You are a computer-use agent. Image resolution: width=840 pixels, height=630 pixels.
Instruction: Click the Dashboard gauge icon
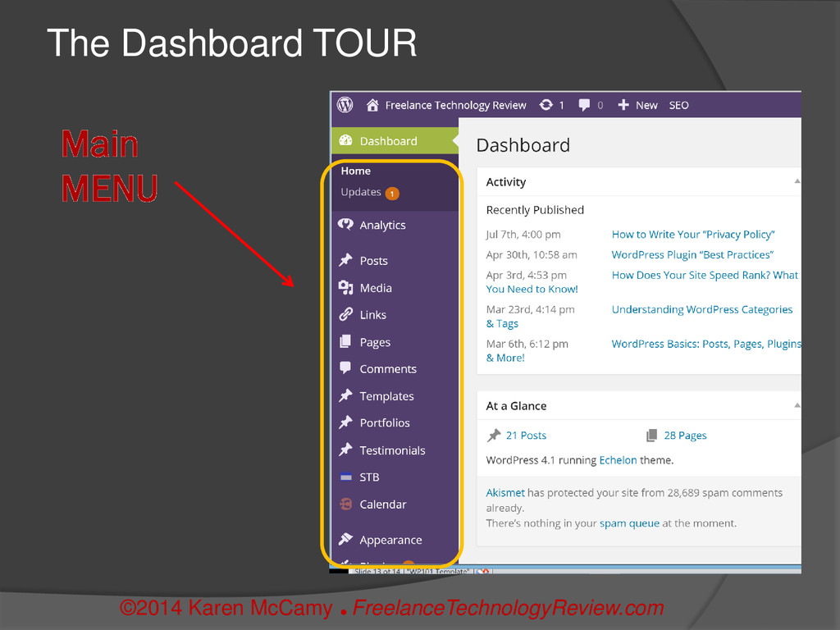(345, 140)
